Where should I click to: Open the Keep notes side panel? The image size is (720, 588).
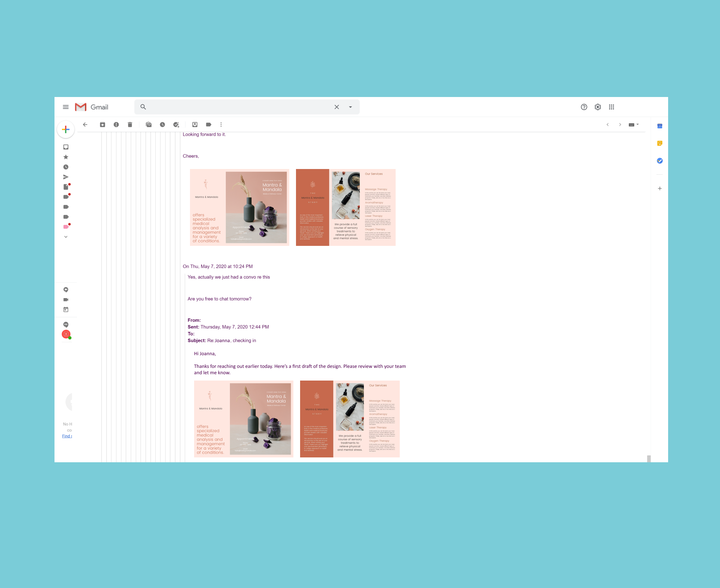tap(660, 143)
